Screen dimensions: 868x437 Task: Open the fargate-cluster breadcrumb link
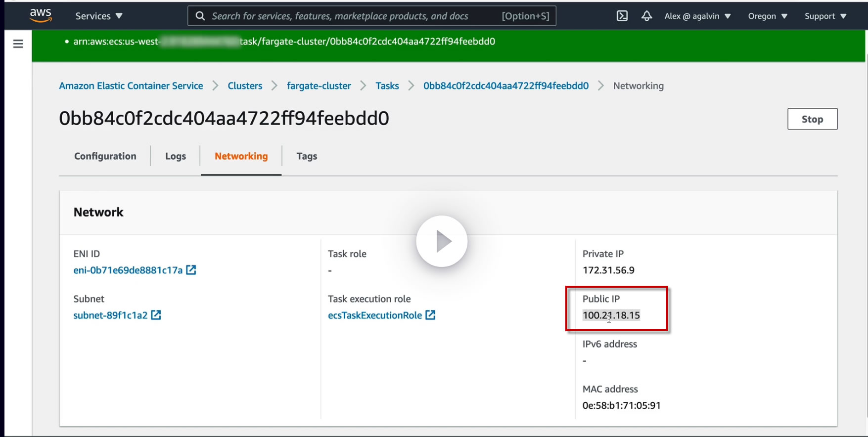pos(319,86)
